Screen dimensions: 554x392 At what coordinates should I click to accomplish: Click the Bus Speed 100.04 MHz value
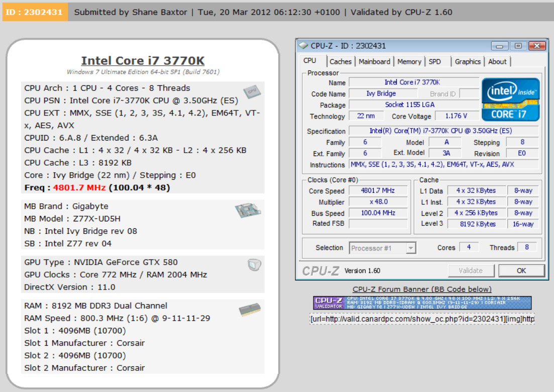point(378,213)
